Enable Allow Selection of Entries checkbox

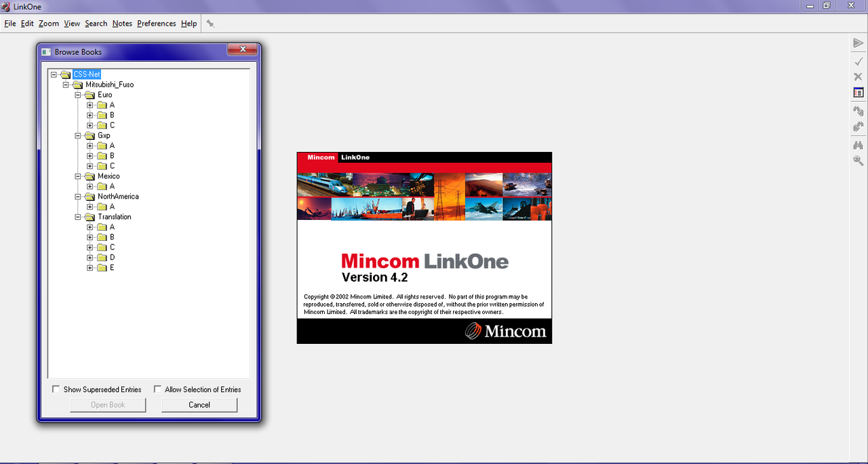pos(158,389)
